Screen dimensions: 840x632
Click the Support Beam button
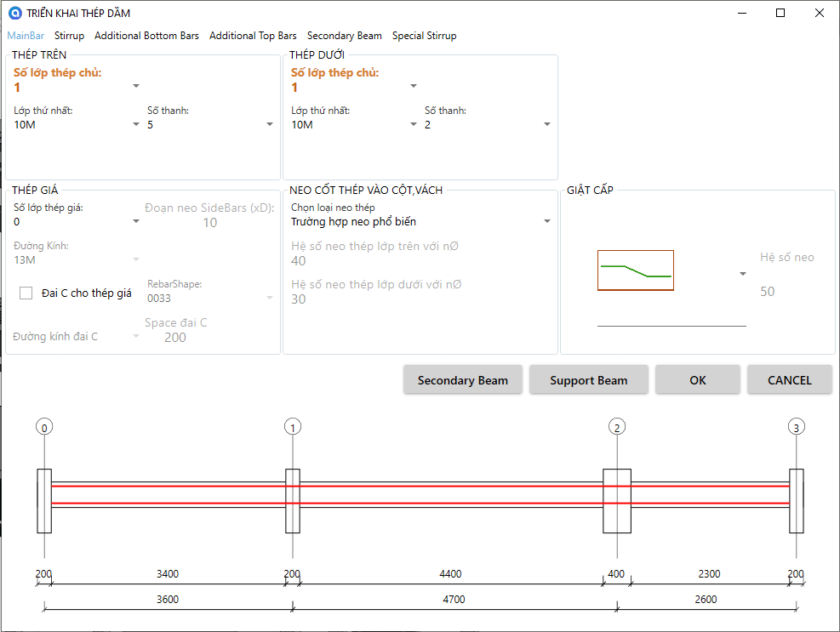pos(589,380)
